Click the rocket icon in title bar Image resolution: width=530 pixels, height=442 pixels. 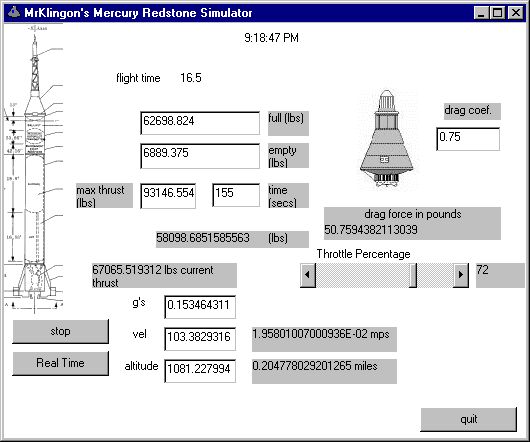(x=14, y=13)
